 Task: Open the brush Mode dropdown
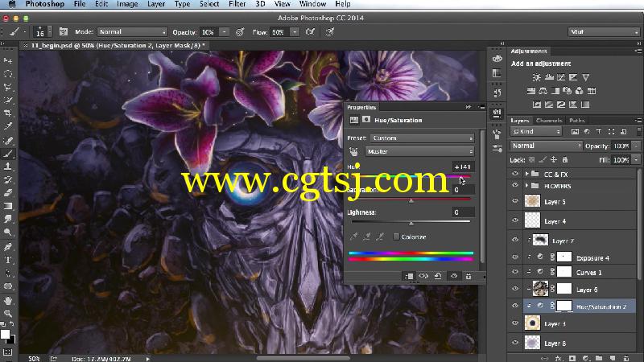[x=132, y=31]
